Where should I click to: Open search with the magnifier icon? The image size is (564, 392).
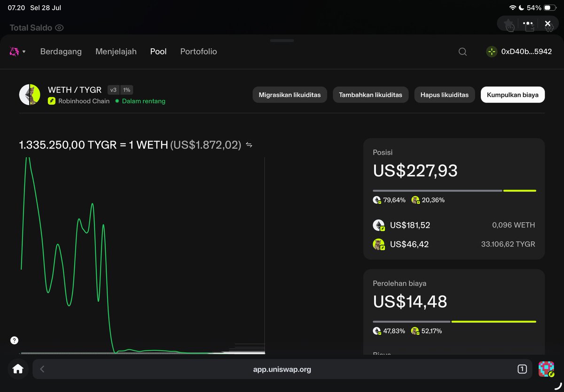tap(462, 52)
